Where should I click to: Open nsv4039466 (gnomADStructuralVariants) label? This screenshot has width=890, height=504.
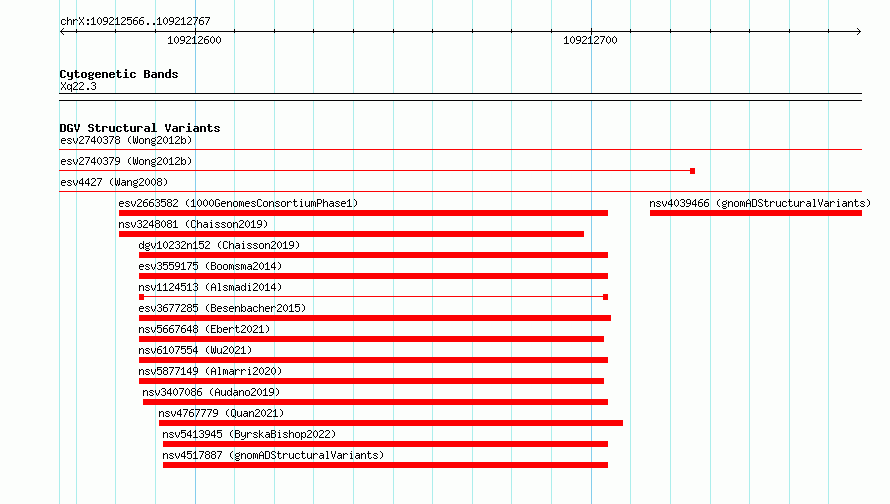tap(760, 203)
